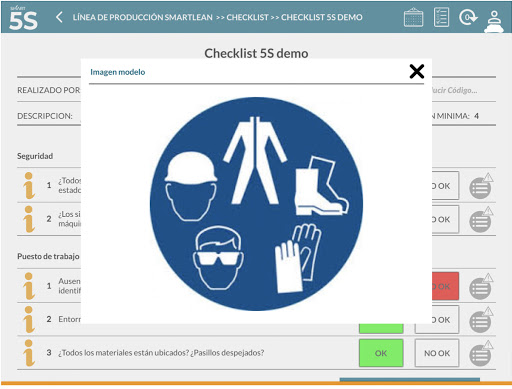
Task: Mark item 3 materiales as NO OK
Action: [437, 353]
